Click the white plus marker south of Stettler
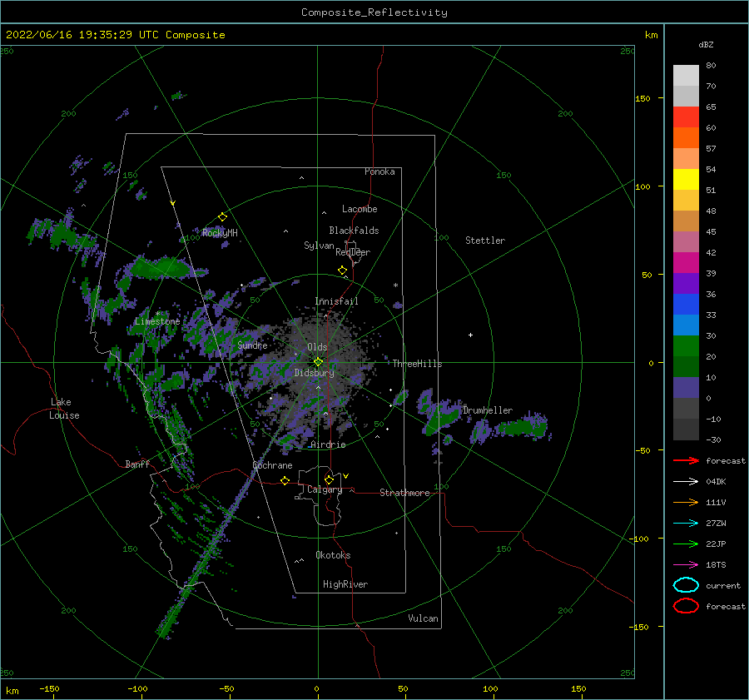 click(470, 335)
